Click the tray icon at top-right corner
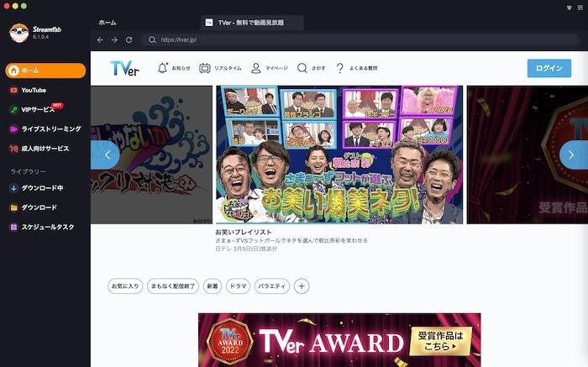The width and height of the screenshot is (588, 367). (570, 7)
